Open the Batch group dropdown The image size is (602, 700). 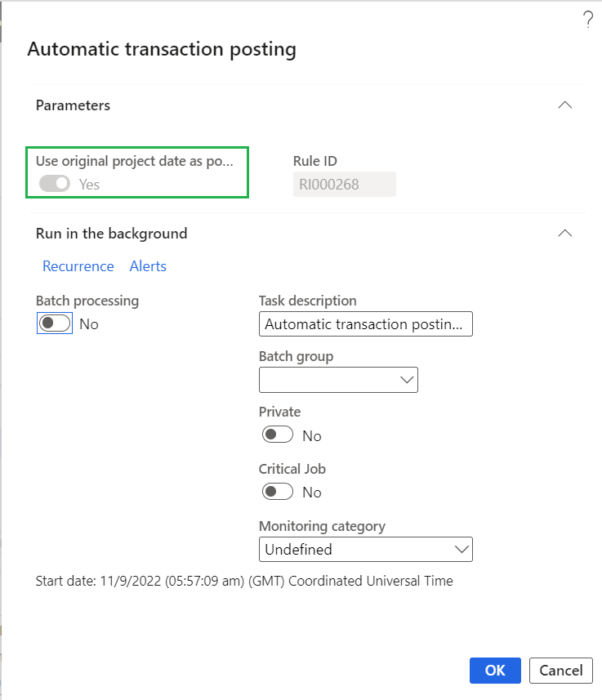point(407,380)
